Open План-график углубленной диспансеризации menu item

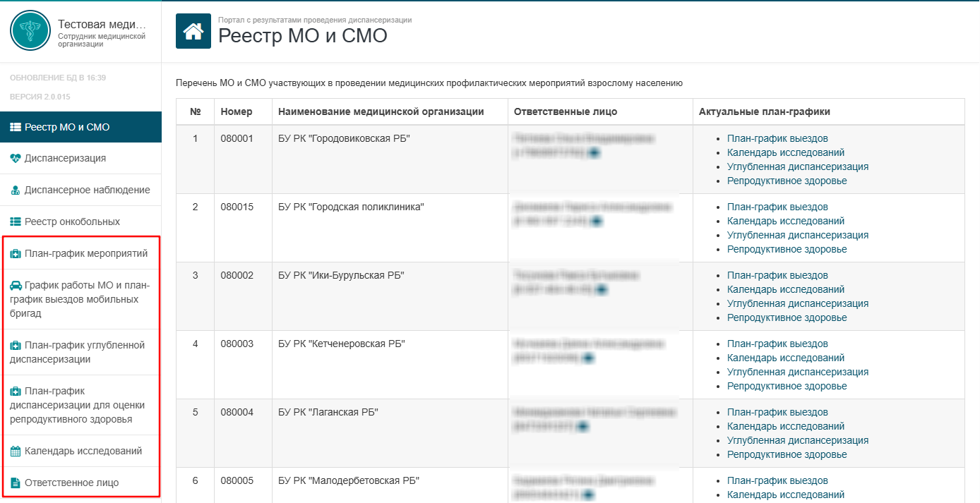(x=80, y=352)
